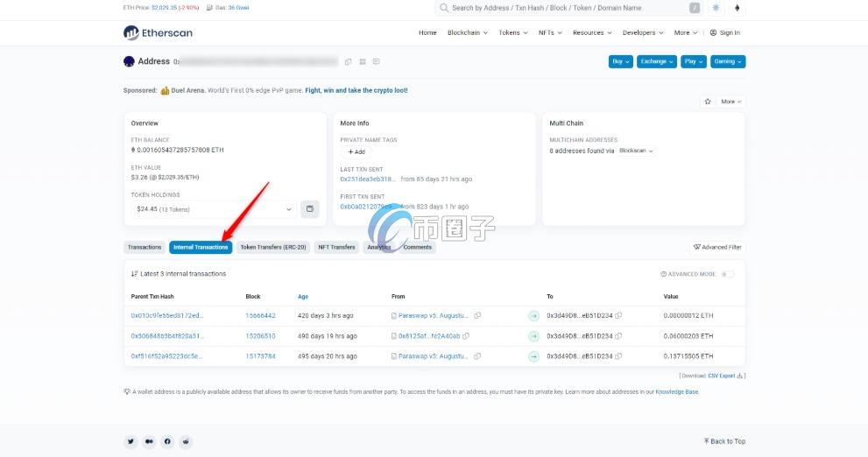Click the Add private name tag button

point(356,151)
